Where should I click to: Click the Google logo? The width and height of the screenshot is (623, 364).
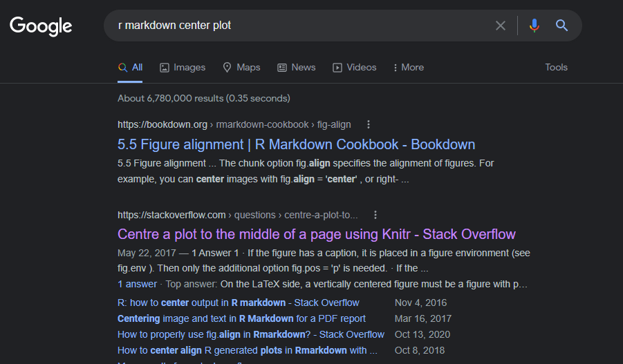(x=41, y=26)
